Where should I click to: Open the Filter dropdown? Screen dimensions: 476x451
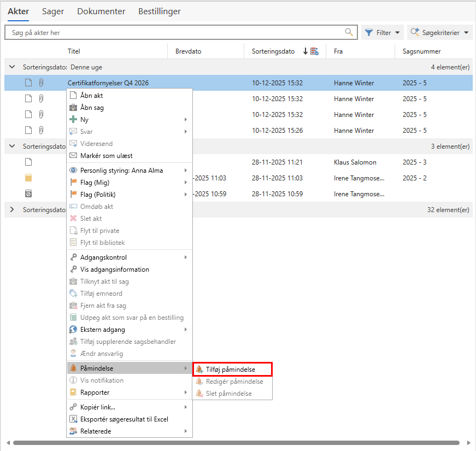[x=383, y=32]
